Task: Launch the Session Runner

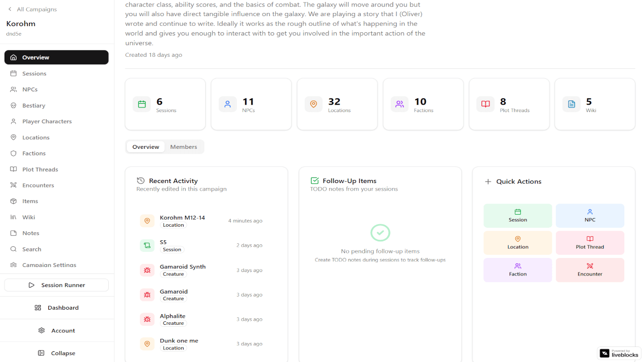Action: point(56,285)
